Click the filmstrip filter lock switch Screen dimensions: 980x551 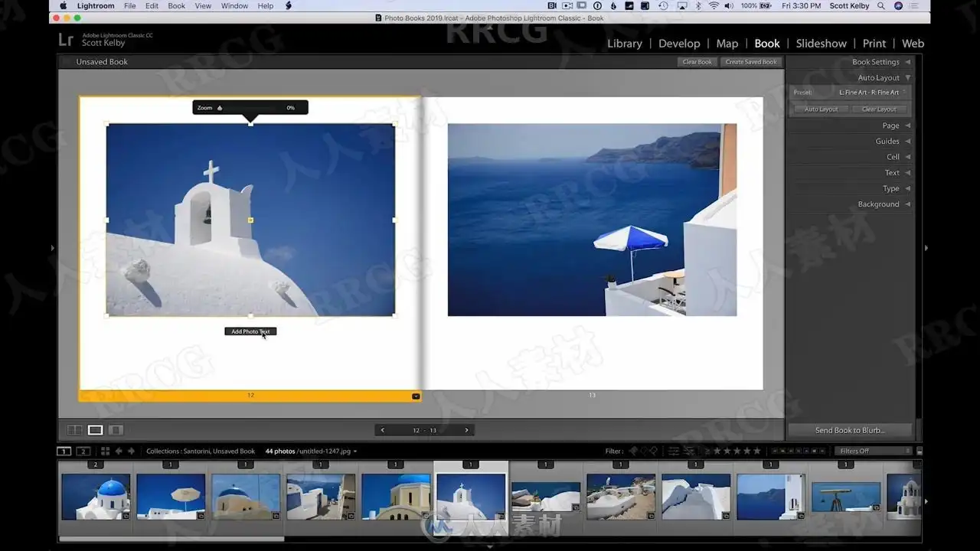919,452
